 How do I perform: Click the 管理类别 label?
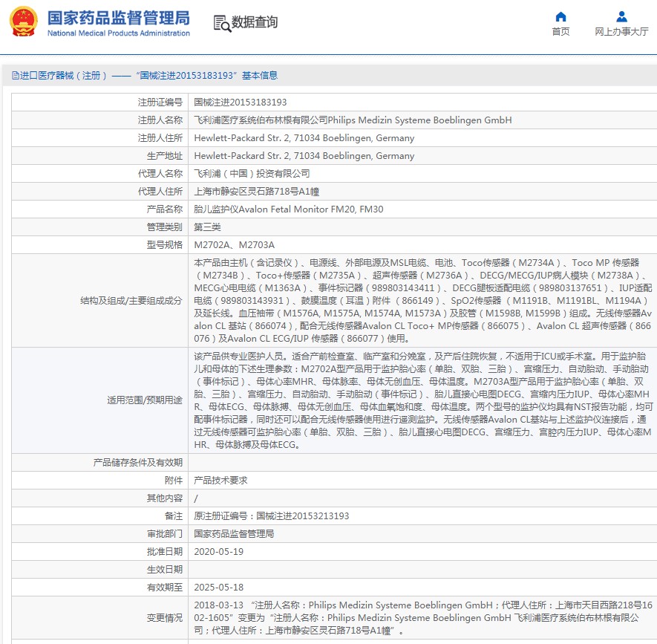(x=165, y=227)
